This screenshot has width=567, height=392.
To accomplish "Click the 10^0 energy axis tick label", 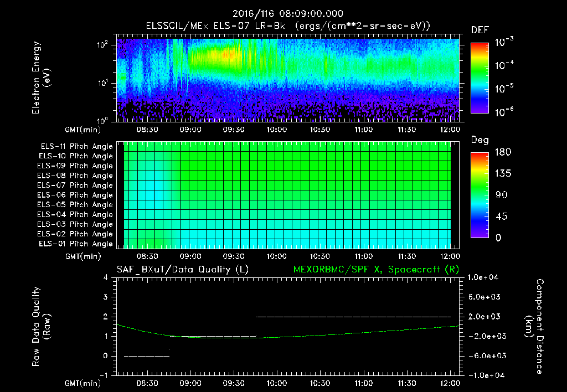I will pos(102,121).
